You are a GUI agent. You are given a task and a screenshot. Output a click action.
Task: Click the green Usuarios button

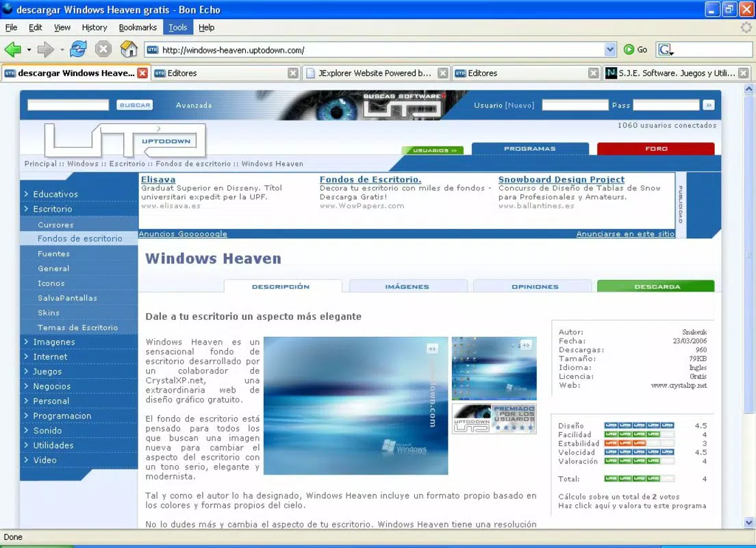point(433,151)
